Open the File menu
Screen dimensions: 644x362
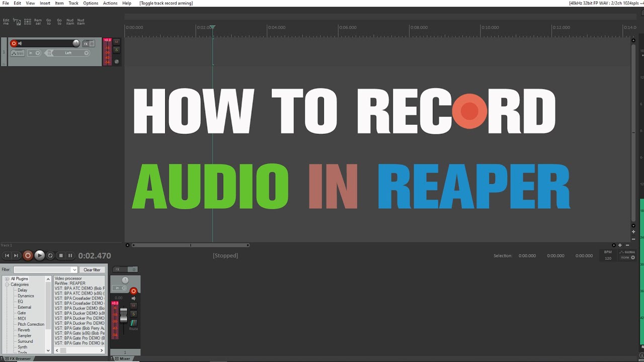coord(6,3)
